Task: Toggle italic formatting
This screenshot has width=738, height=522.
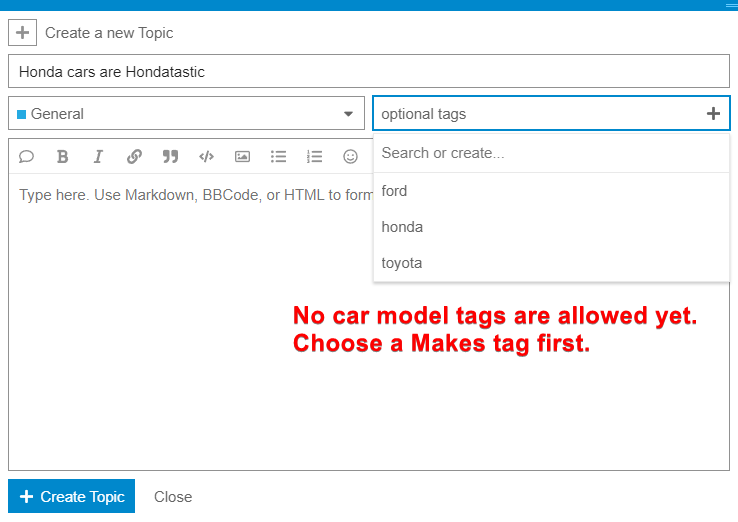Action: coord(98,156)
